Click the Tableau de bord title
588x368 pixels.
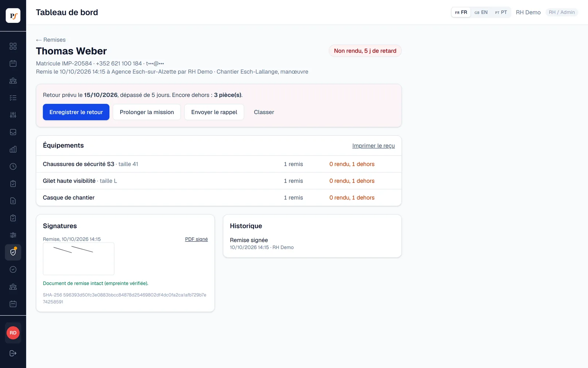tap(67, 13)
